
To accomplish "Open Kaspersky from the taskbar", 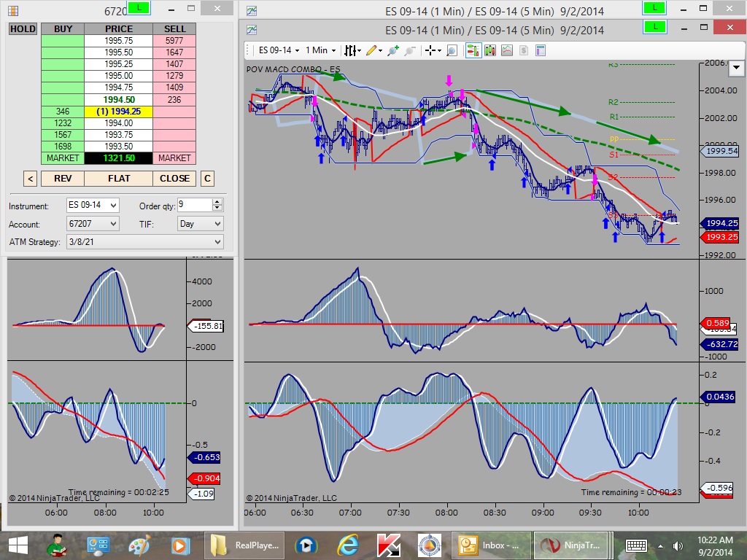I will pos(389,545).
